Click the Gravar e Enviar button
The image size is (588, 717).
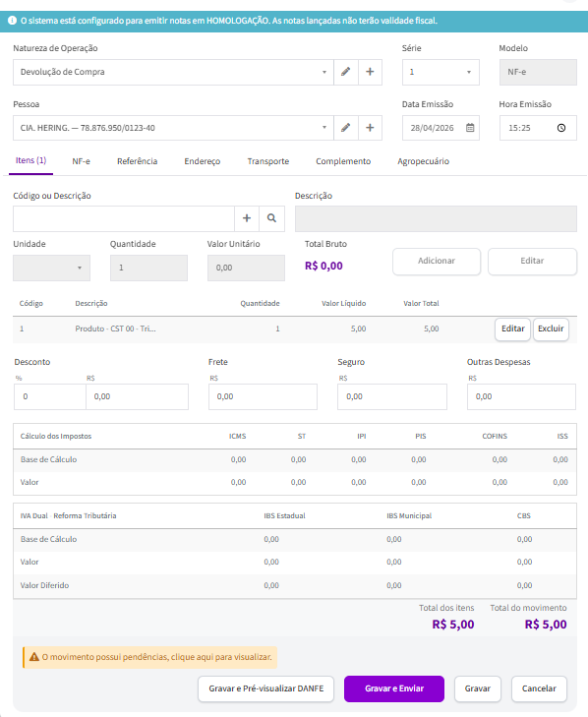pos(394,688)
